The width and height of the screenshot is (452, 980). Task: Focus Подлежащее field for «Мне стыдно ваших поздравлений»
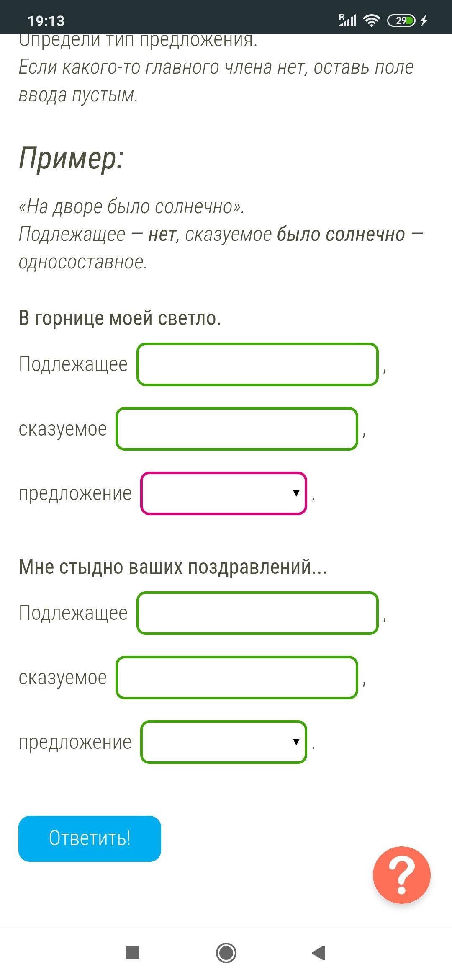coord(258,613)
